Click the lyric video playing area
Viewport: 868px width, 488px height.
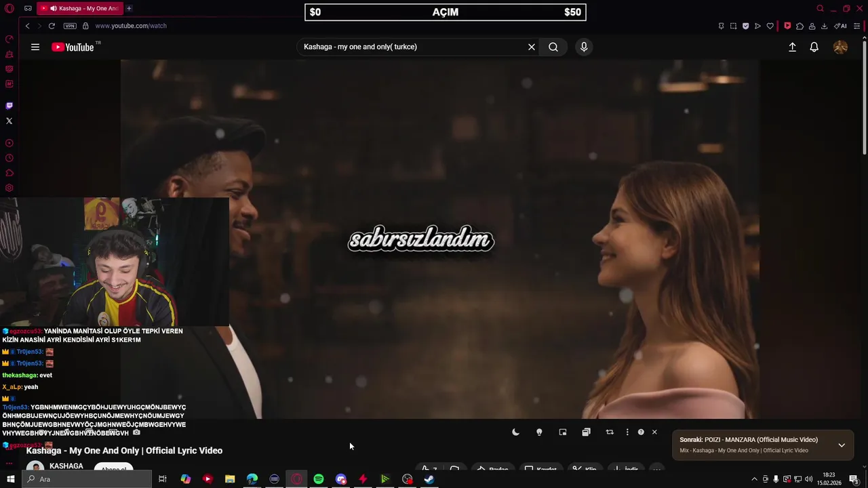[x=439, y=239]
